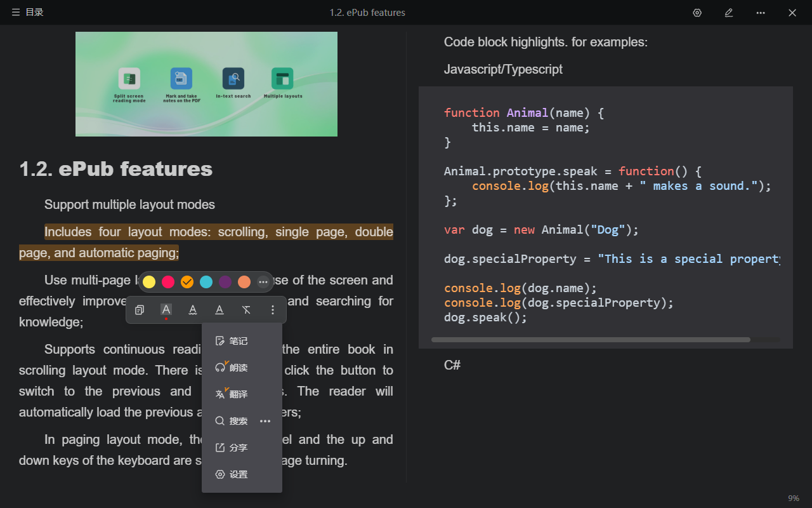Screen dimensions: 812x508
Task: Open more options in the title bar
Action: [x=761, y=13]
